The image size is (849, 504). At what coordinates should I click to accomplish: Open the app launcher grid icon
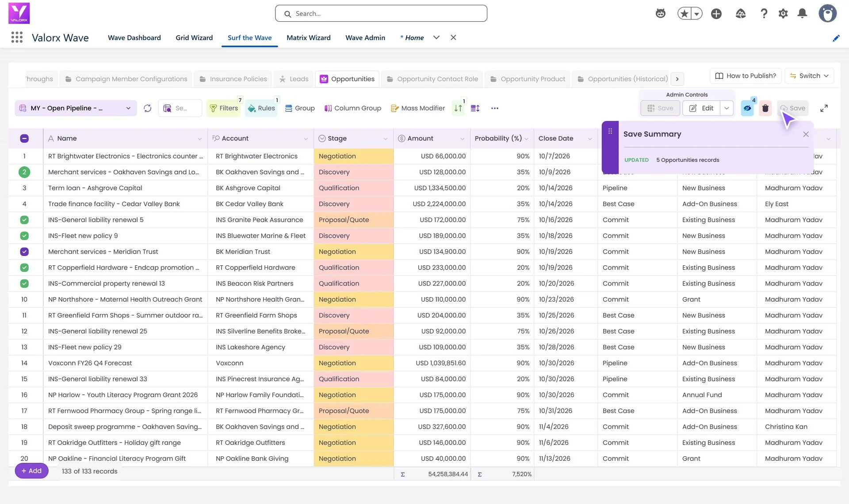tap(17, 38)
